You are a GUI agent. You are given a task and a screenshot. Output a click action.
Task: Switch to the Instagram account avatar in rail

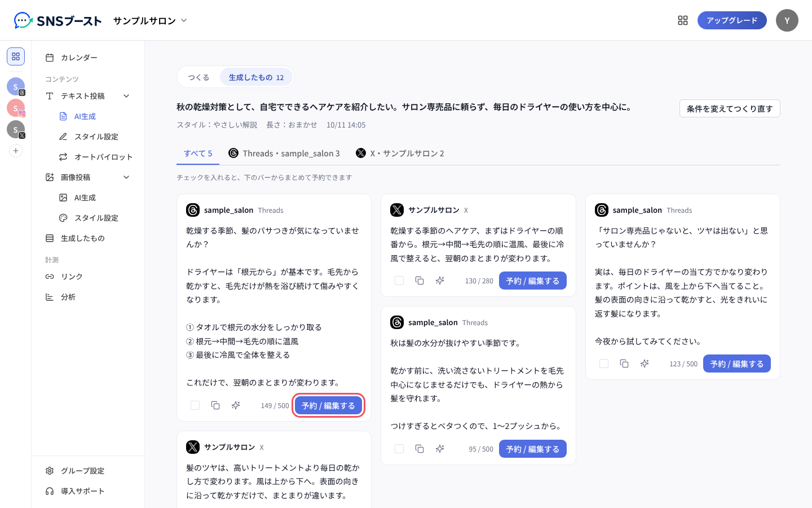coord(16,108)
